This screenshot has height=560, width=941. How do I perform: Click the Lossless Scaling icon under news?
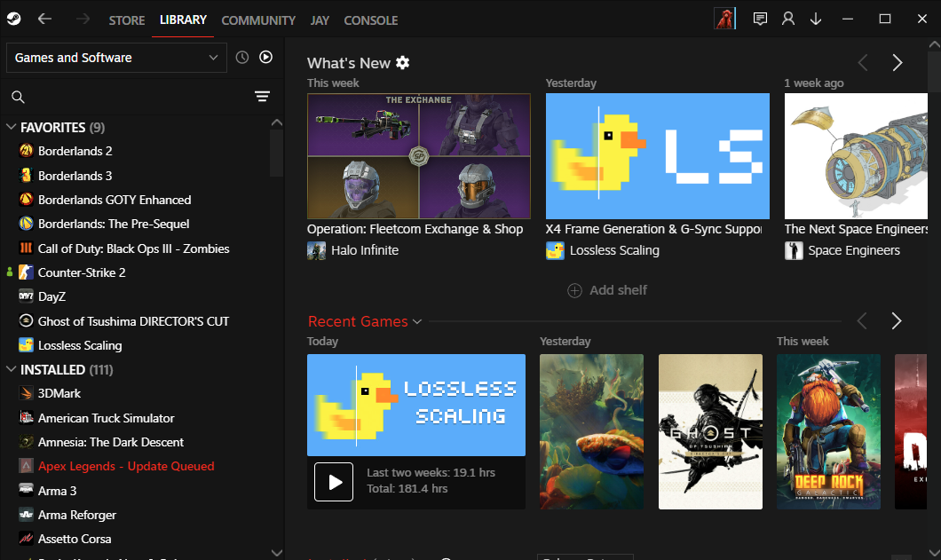555,250
